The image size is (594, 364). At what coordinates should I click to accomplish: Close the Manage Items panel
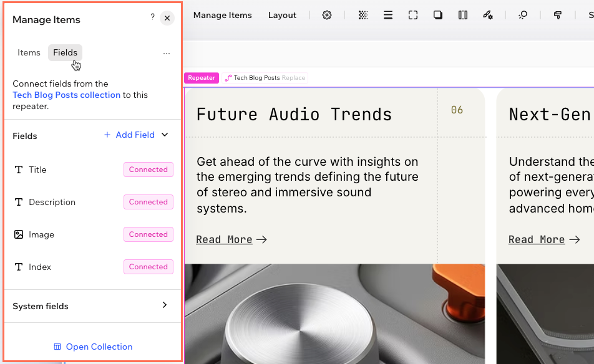coord(167,18)
